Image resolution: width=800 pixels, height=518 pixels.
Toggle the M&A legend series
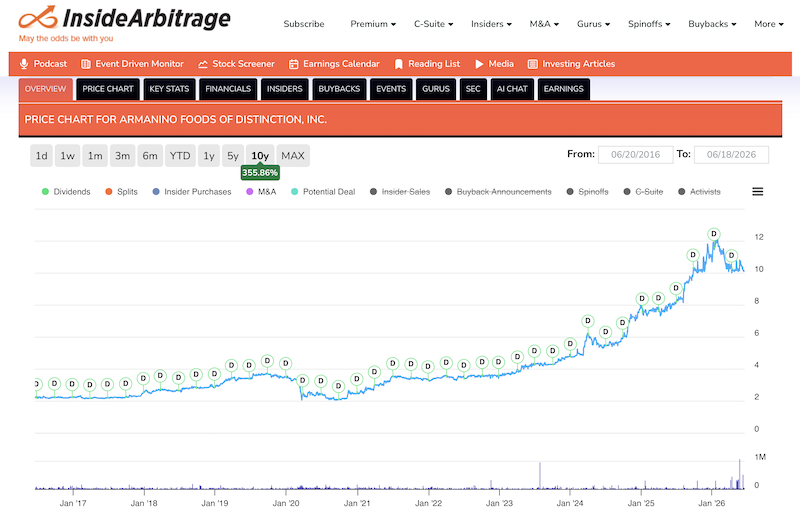[261, 192]
